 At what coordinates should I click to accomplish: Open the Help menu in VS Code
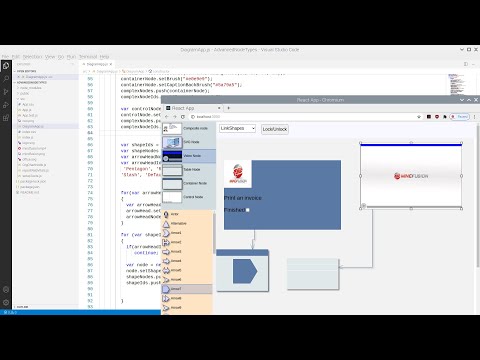click(x=104, y=57)
